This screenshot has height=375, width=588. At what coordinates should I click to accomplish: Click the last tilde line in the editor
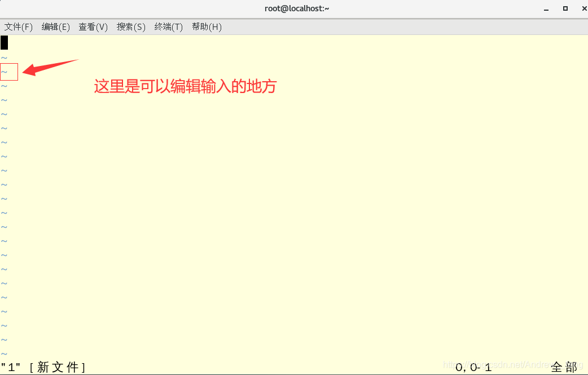[5, 354]
